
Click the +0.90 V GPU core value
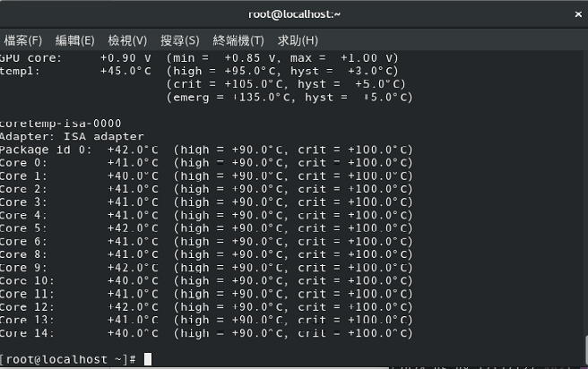[125, 58]
